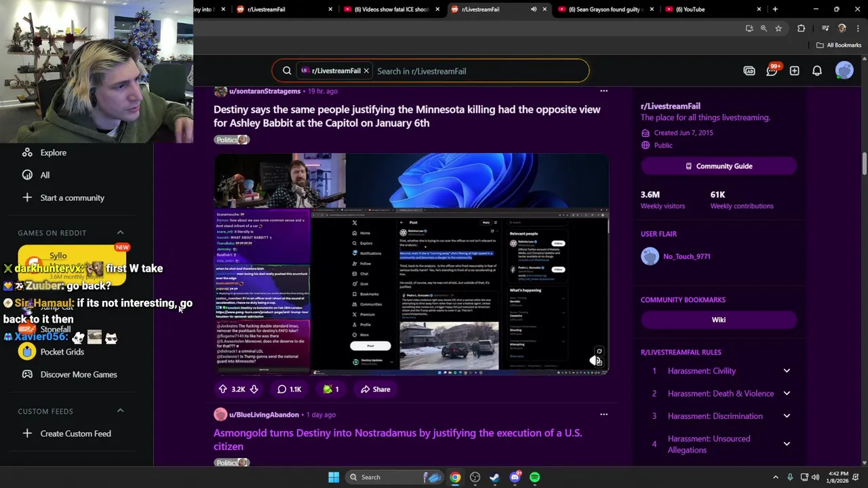Open the Chrome three-dot menu
Image resolution: width=868 pixels, height=488 pixels.
[857, 28]
